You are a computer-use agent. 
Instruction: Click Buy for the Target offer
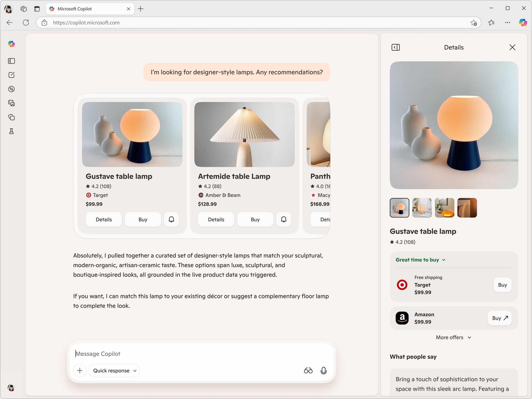503,285
